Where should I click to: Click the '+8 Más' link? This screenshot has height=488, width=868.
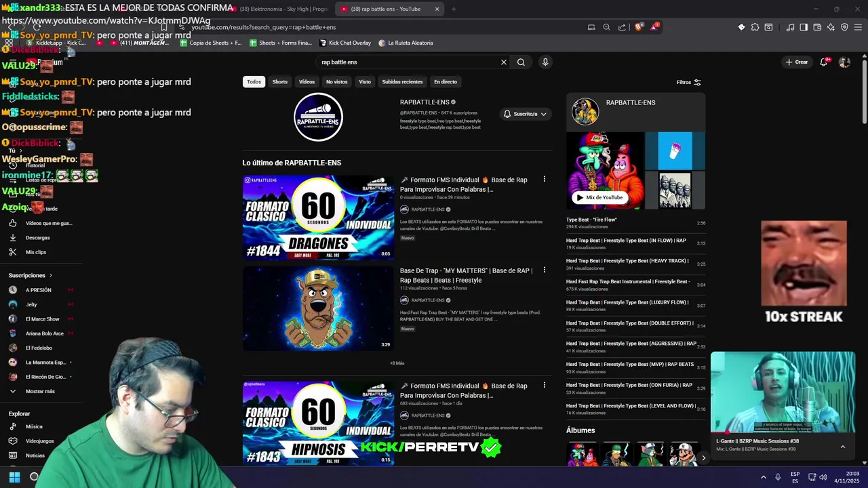click(397, 363)
